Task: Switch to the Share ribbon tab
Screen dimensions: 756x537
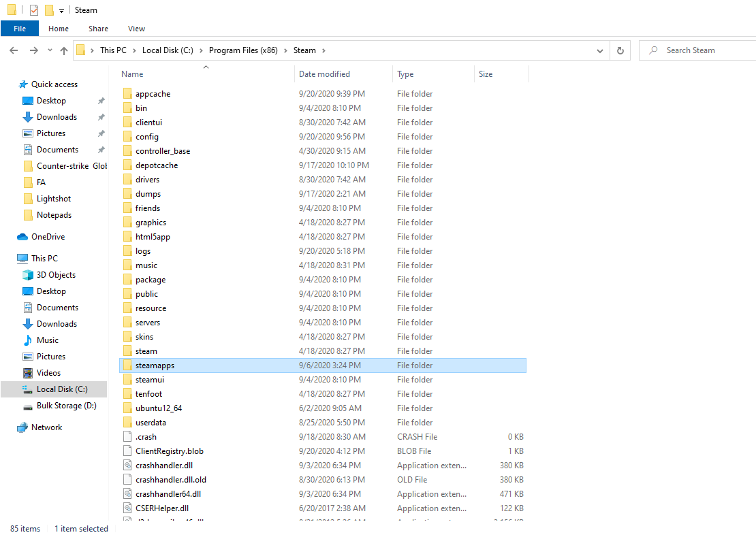Action: tap(98, 29)
